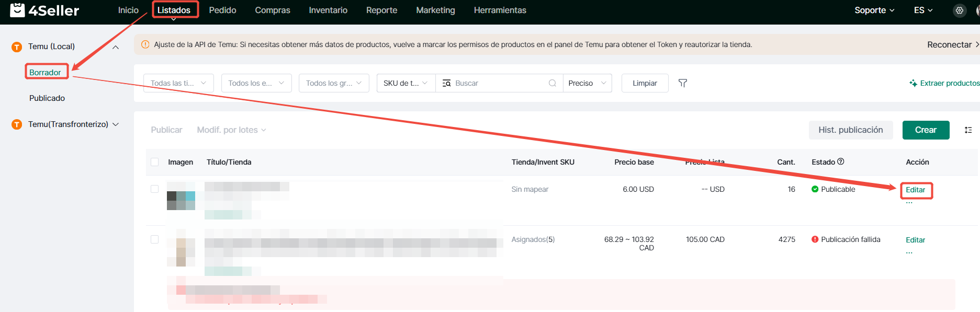Open the Todos los gr... group dropdown
This screenshot has width=980, height=312.
tap(334, 83)
